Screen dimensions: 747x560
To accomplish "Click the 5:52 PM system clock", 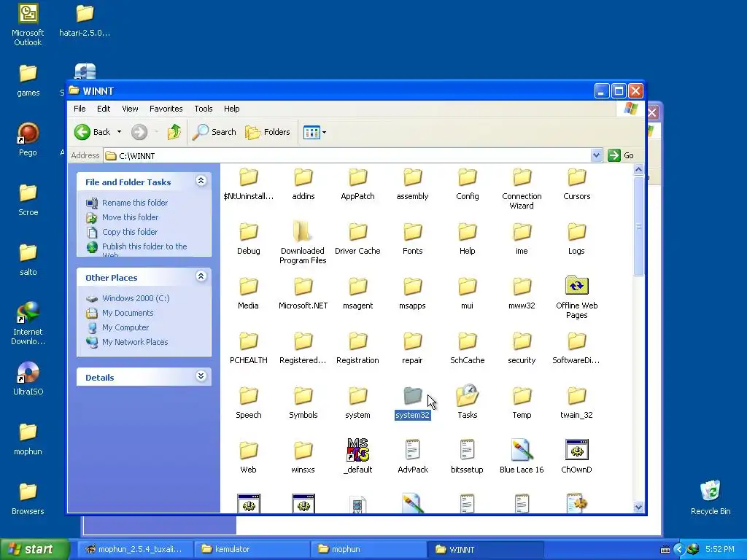I will [720, 549].
